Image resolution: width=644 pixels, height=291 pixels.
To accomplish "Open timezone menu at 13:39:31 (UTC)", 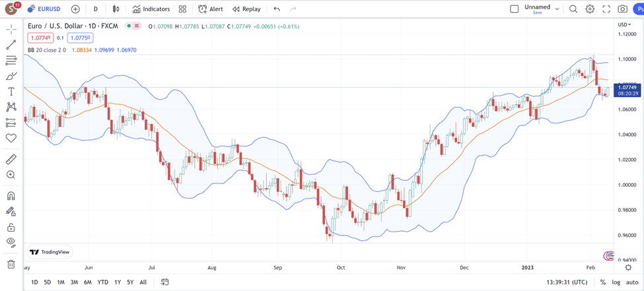I will click(567, 282).
